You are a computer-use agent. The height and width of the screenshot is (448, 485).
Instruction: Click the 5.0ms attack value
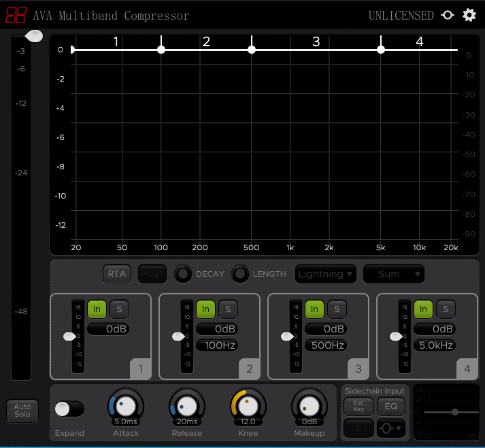click(126, 421)
